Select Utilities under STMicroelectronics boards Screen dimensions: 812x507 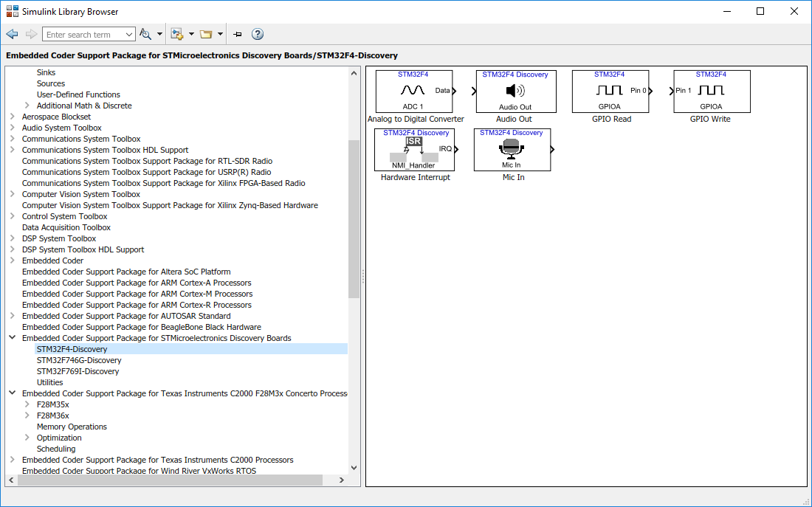coord(49,382)
